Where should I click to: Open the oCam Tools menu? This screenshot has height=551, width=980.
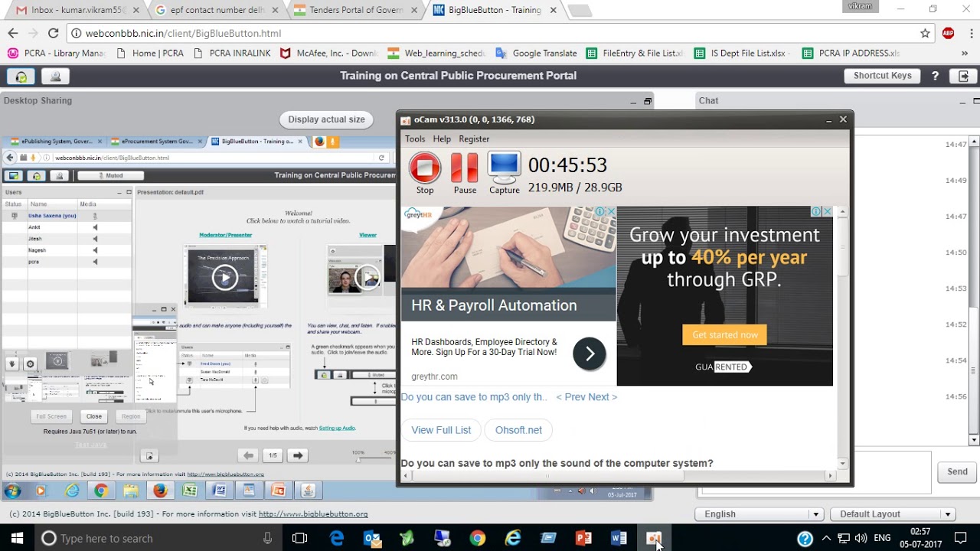pyautogui.click(x=415, y=139)
